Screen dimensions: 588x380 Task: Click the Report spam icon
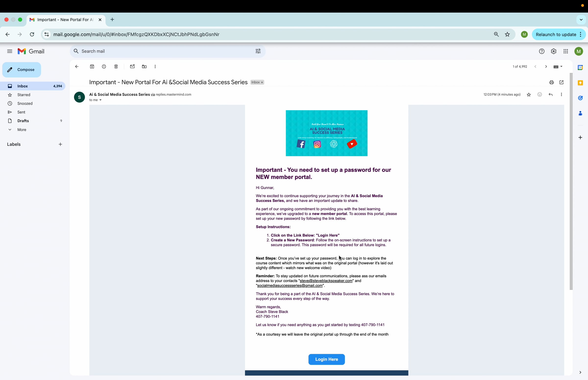coord(104,67)
